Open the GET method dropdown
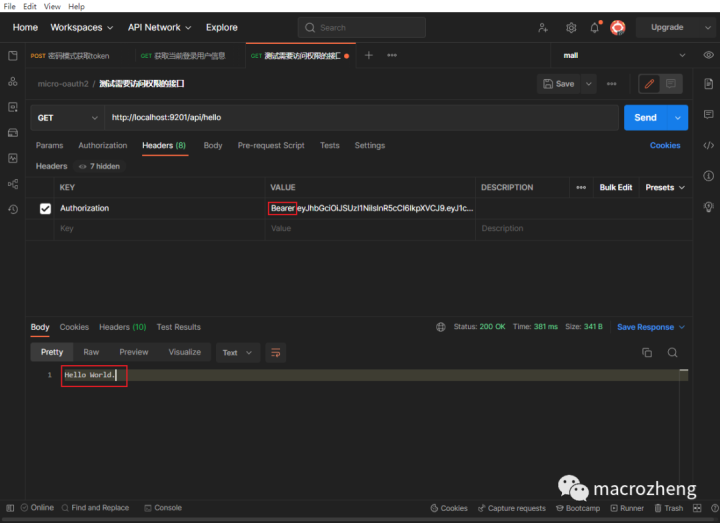Viewport: 720px width, 523px height. 67,118
